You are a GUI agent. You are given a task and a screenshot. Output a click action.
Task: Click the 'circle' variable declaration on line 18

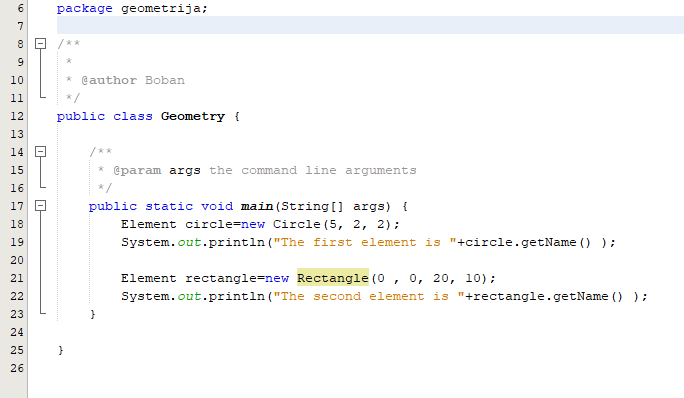(x=209, y=224)
